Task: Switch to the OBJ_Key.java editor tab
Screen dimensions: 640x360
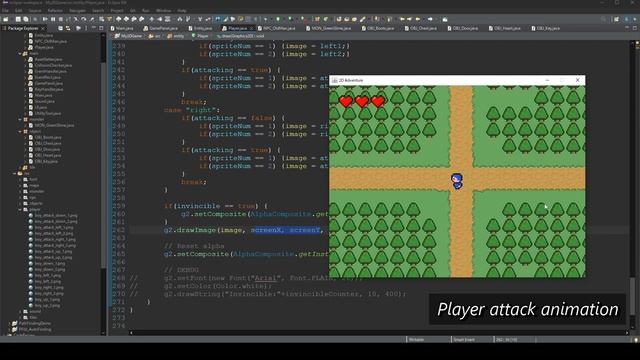Action: [x=546, y=28]
